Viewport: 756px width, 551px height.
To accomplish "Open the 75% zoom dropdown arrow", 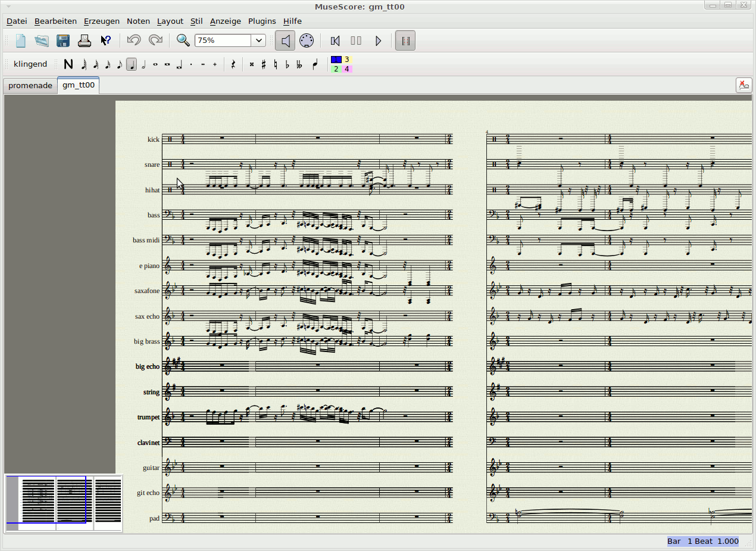I will [258, 41].
